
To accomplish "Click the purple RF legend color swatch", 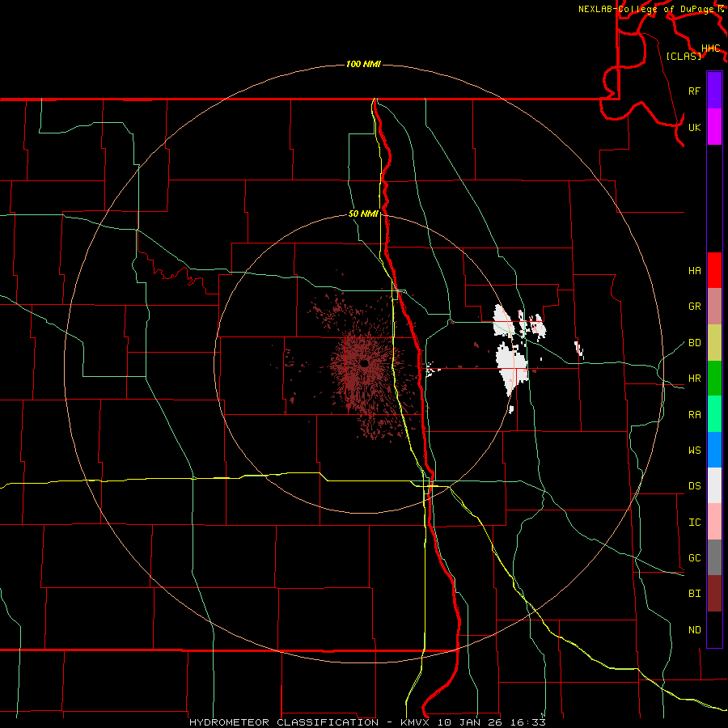I will pyautogui.click(x=714, y=91).
